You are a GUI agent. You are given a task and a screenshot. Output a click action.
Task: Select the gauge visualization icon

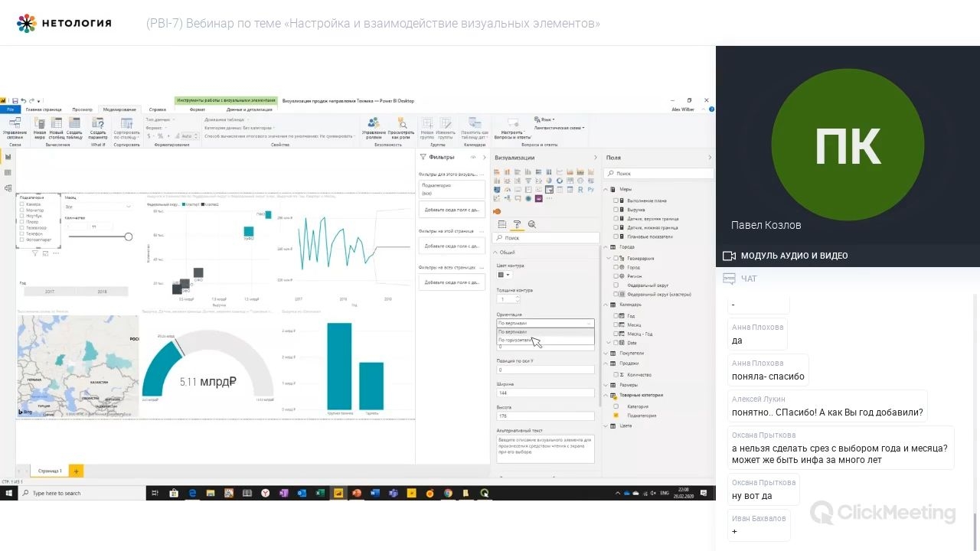(x=507, y=189)
